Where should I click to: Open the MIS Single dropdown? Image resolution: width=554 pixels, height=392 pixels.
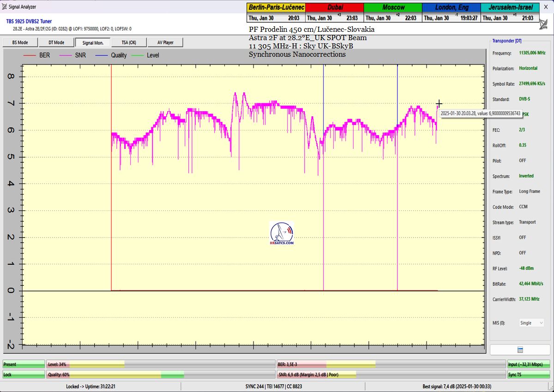click(531, 323)
